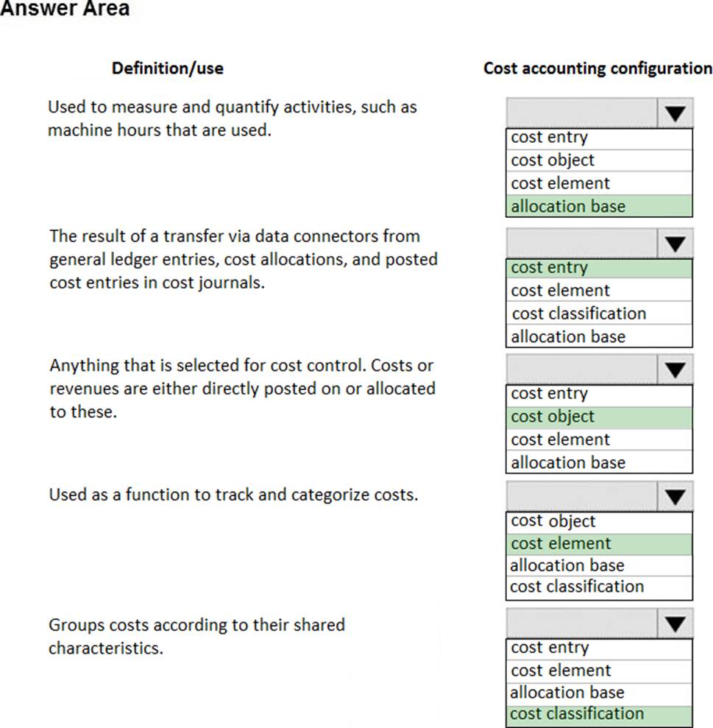Image resolution: width=713 pixels, height=728 pixels.
Task: Open the dropdown arrow beside the machine hours definition
Action: 677,114
